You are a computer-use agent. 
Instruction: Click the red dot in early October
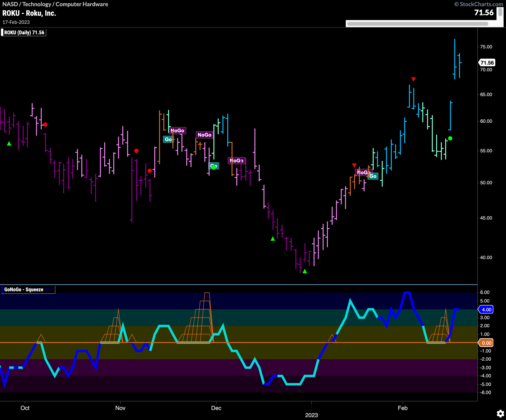45,124
